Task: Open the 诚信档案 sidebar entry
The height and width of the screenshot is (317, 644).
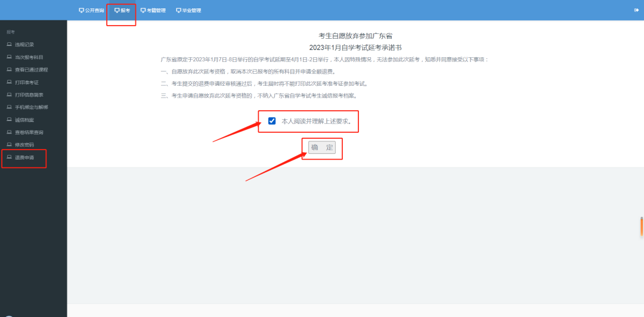Action: 24,120
